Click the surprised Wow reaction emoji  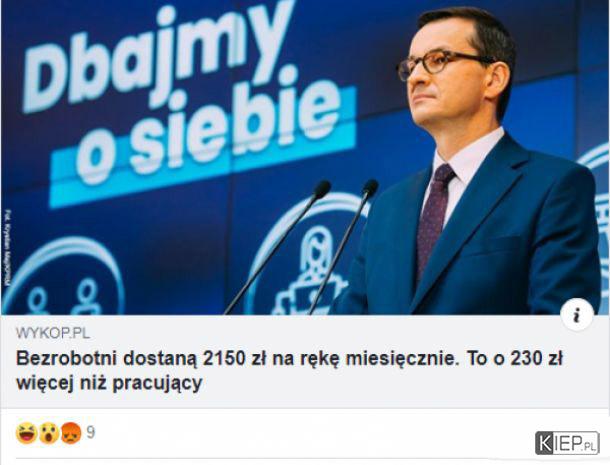[x=49, y=433]
